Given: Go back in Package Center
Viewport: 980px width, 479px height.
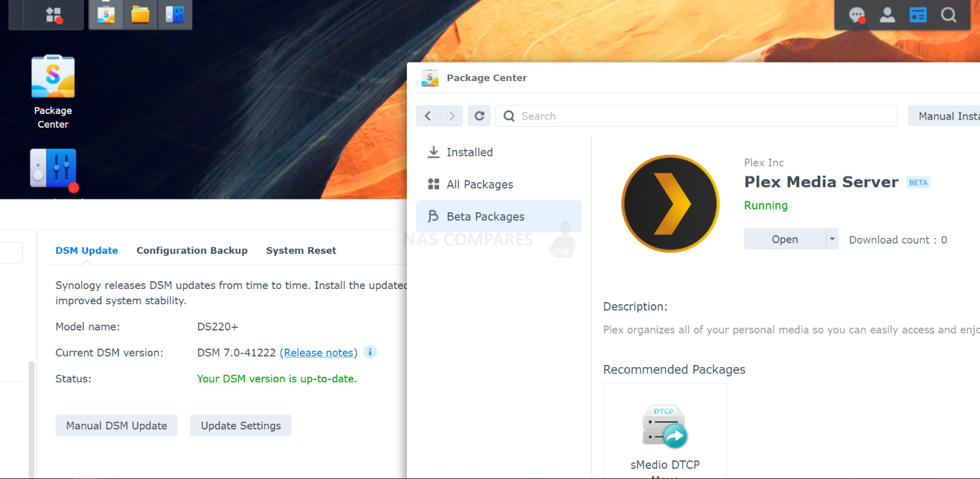Looking at the screenshot, I should (x=428, y=116).
